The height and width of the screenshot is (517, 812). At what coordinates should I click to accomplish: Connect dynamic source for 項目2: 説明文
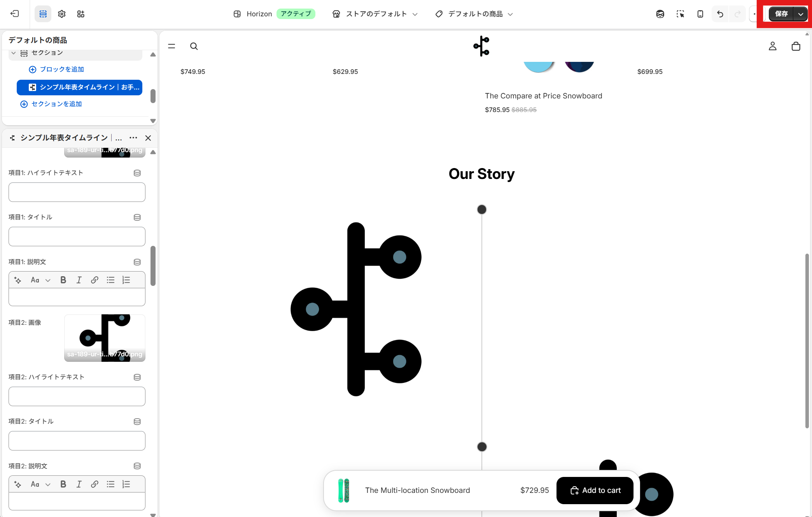(x=137, y=466)
